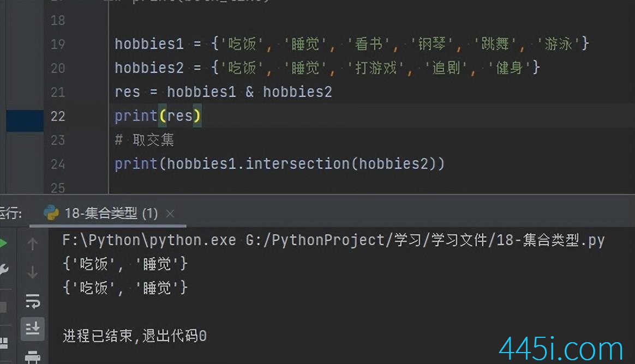Toggle breakpoint at line number 22
635x364 pixels.
[x=58, y=116]
